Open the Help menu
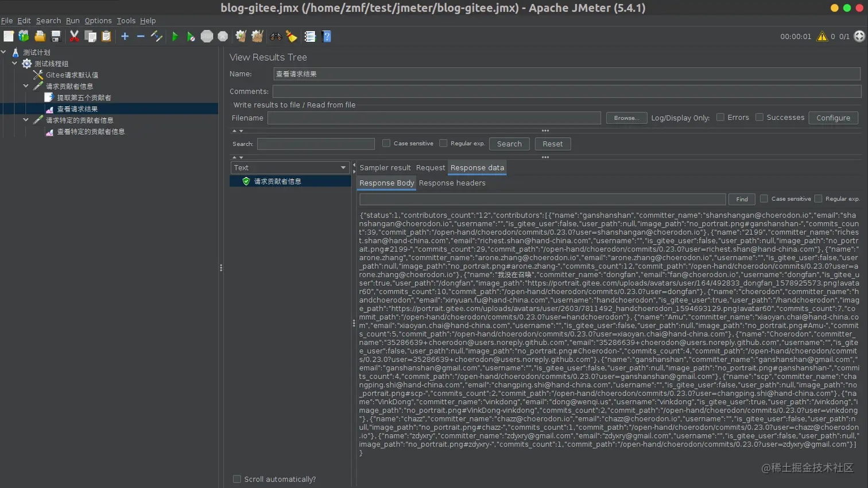This screenshot has height=488, width=868. (148, 21)
